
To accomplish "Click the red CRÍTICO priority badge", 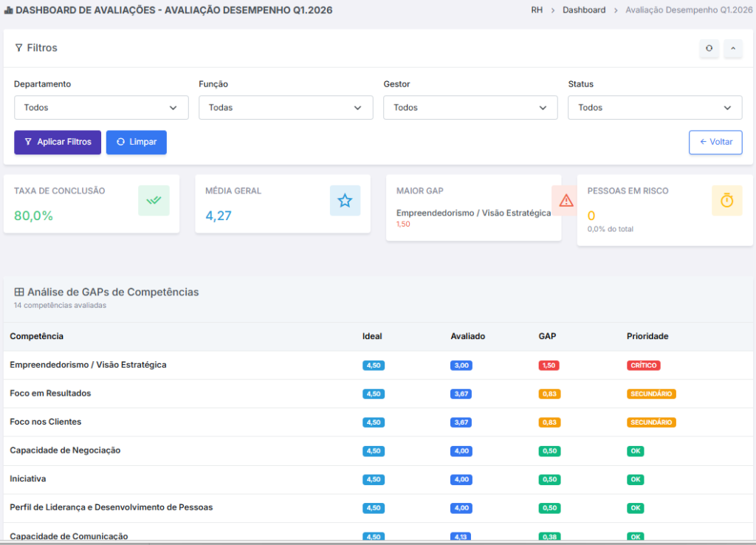I will pyautogui.click(x=643, y=366).
